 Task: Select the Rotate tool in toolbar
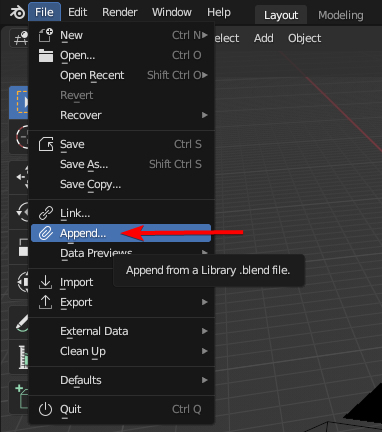pyautogui.click(x=20, y=212)
